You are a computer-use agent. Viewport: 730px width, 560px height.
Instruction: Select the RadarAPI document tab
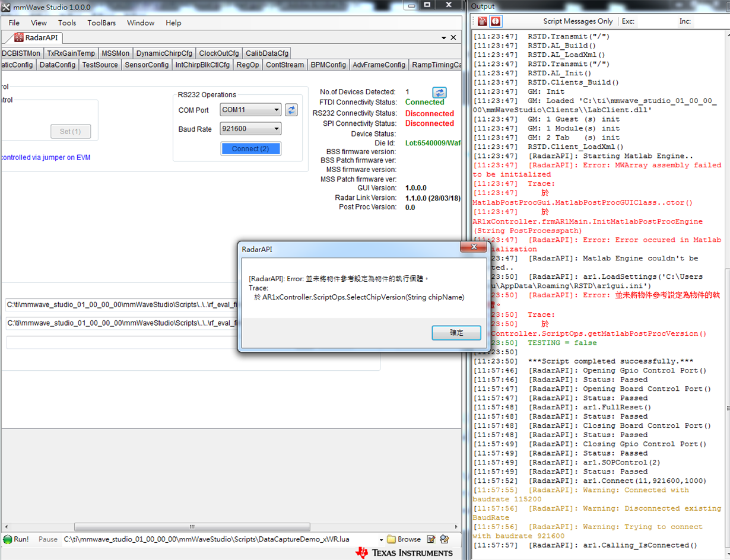(x=37, y=37)
